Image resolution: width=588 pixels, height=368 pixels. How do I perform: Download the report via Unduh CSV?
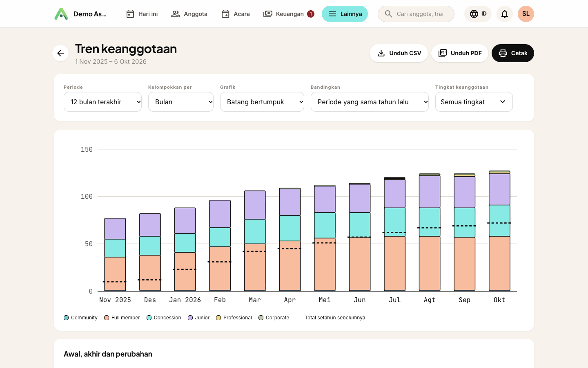tap(399, 53)
